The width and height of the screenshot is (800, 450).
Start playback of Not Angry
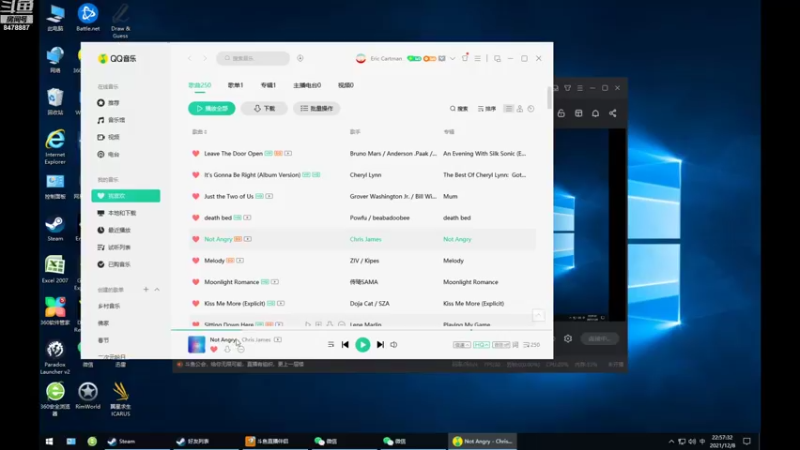point(362,345)
